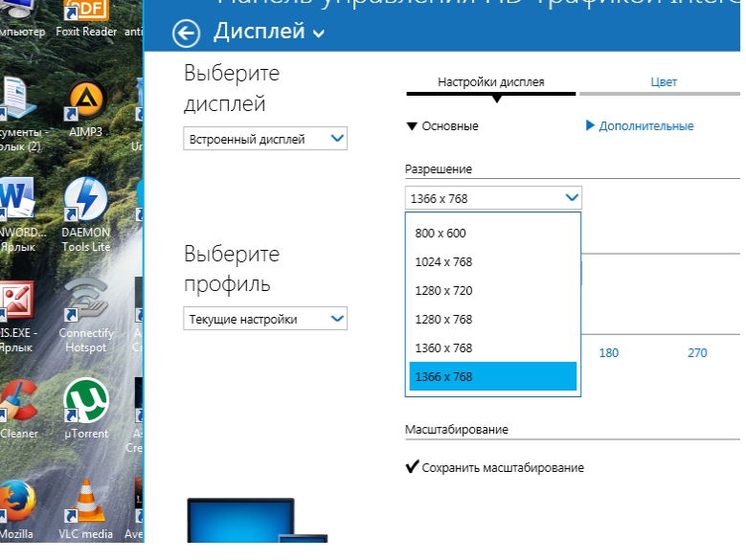Select the Настройки дисплея tab
This screenshot has width=746, height=560.
pos(491,82)
